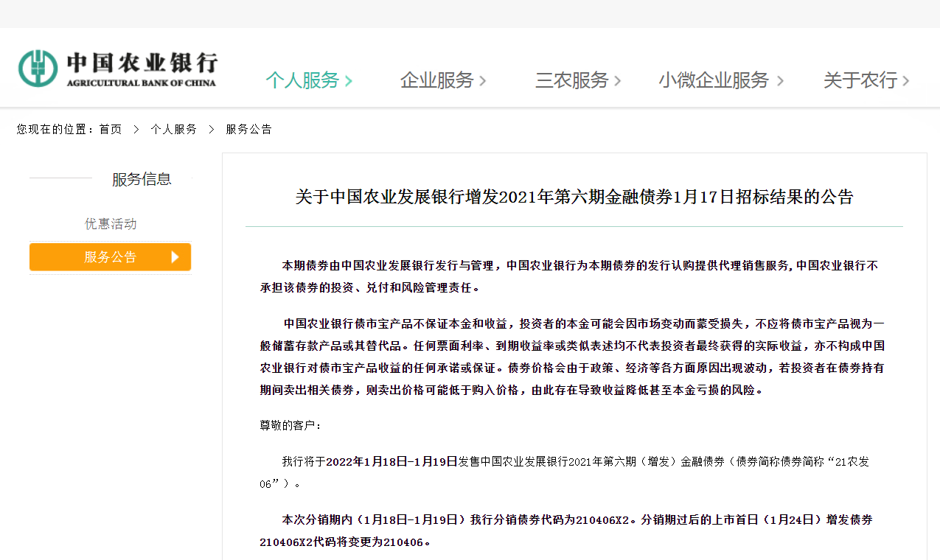Image resolution: width=940 pixels, height=560 pixels.
Task: Open the 个人服务 navigation menu
Action: pyautogui.click(x=302, y=80)
